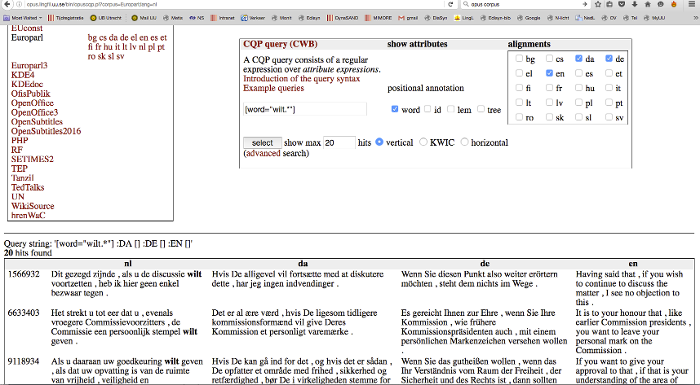Open the WikiSource corpus link
The image size is (700, 385).
(33, 206)
